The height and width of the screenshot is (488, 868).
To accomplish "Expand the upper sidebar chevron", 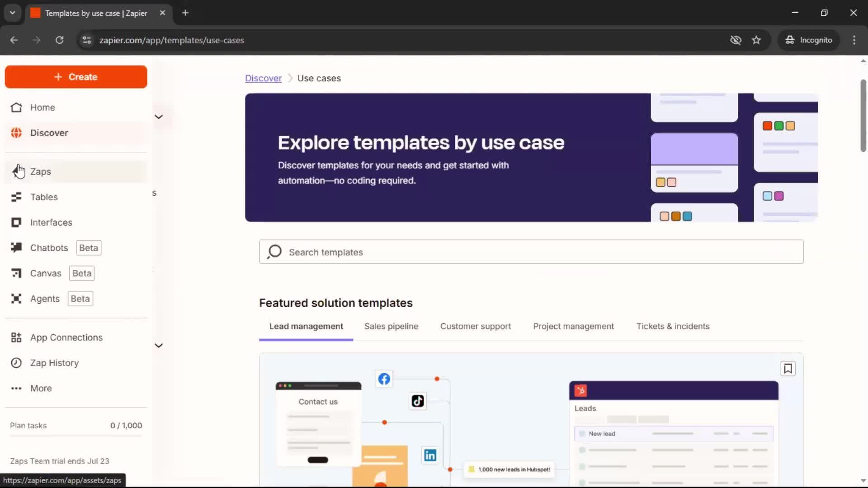I will pyautogui.click(x=159, y=117).
